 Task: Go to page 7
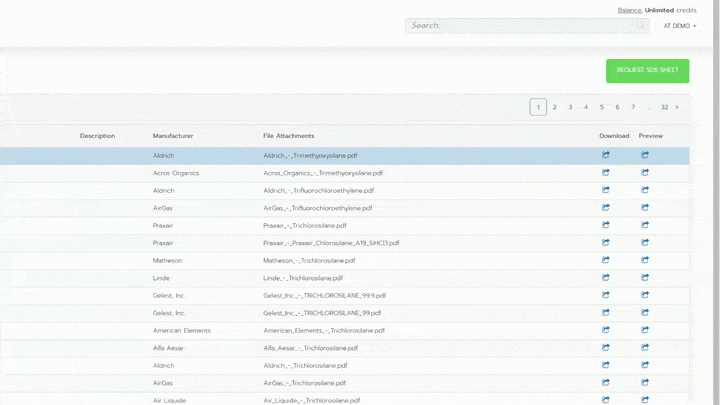[x=633, y=107]
